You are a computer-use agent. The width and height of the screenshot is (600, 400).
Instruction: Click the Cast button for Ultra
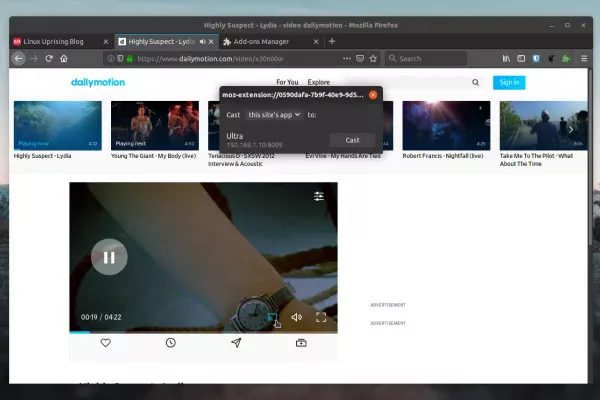(x=352, y=140)
